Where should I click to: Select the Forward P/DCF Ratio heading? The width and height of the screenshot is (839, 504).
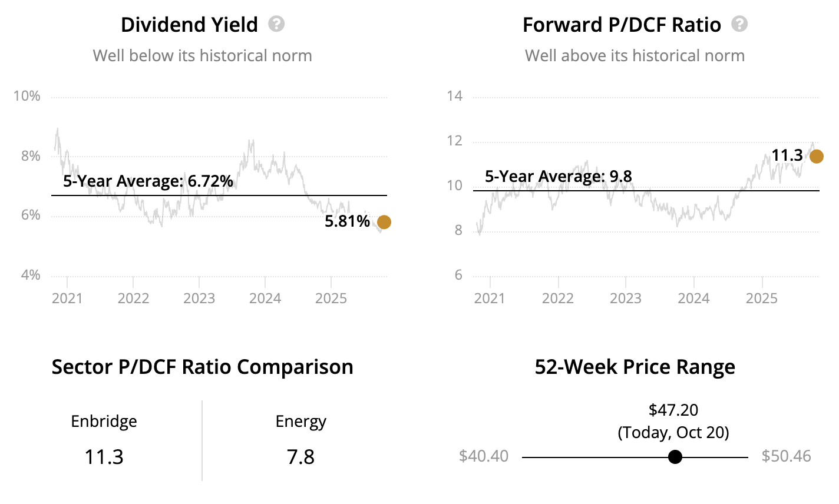point(622,25)
